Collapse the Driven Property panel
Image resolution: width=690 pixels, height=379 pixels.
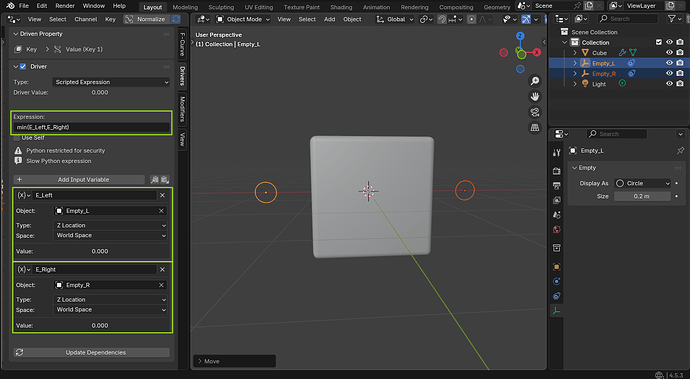tap(16, 34)
